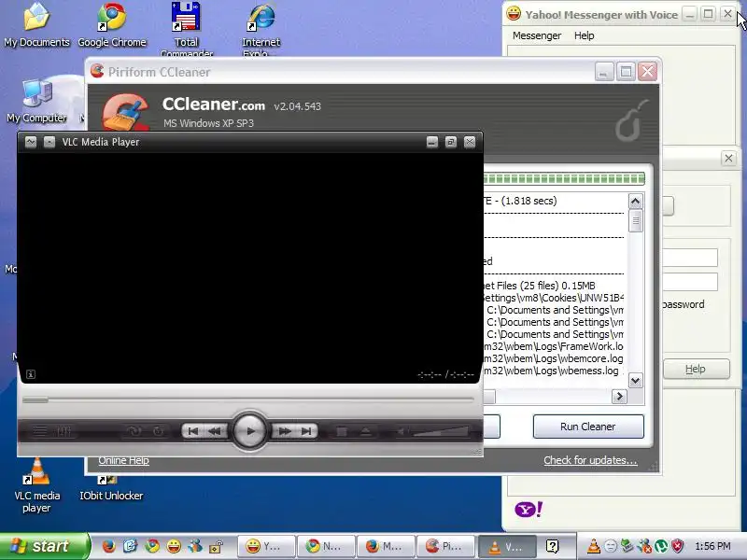
Task: Open Messenger menu in Yahoo! Messenger
Action: coord(537,35)
